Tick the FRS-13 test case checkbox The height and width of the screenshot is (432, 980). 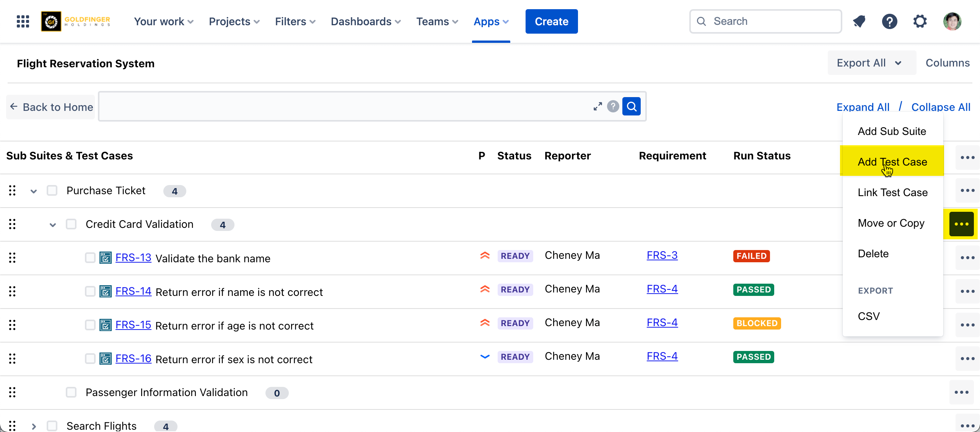pos(90,258)
